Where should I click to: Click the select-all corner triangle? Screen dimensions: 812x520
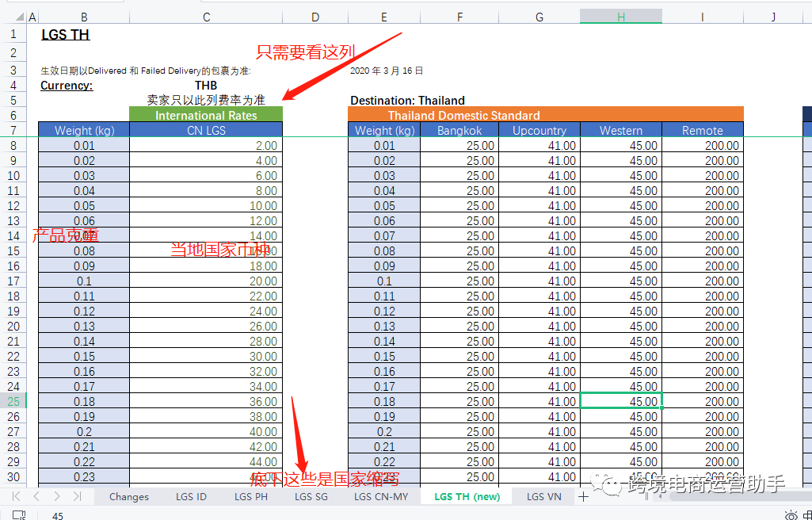point(20,17)
